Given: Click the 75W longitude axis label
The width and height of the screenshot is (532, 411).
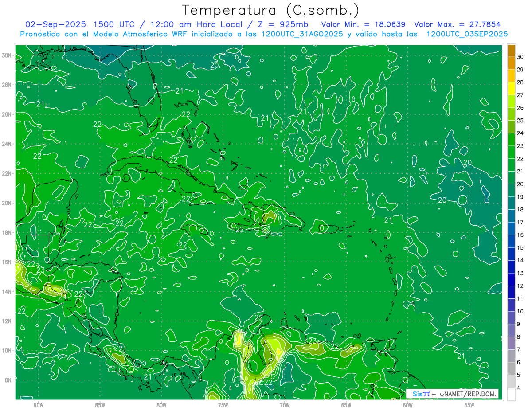Looking at the screenshot, I should pyautogui.click(x=223, y=406).
